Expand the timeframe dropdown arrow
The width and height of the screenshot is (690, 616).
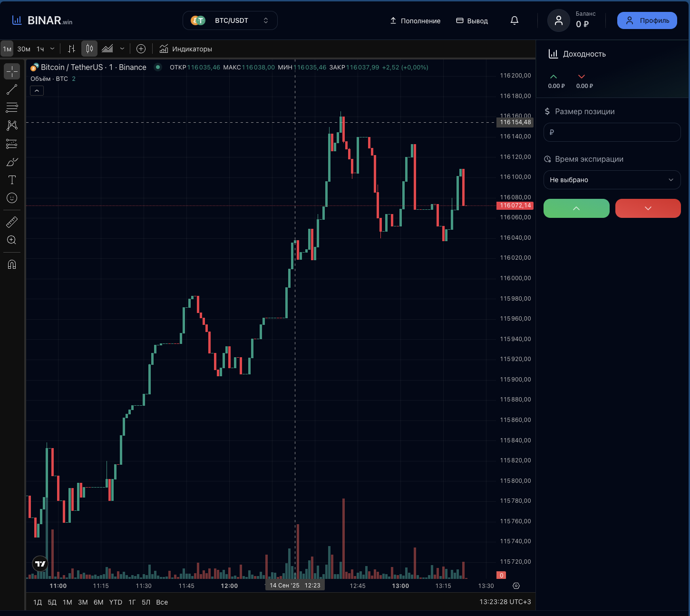(x=52, y=49)
